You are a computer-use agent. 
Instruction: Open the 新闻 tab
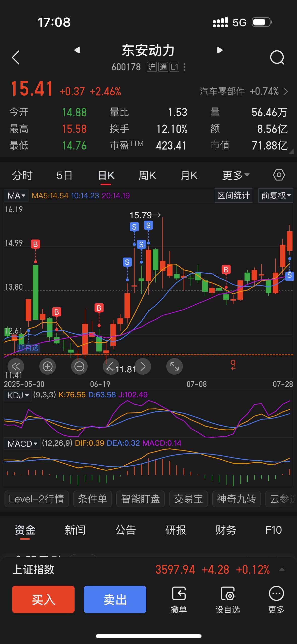(x=75, y=530)
